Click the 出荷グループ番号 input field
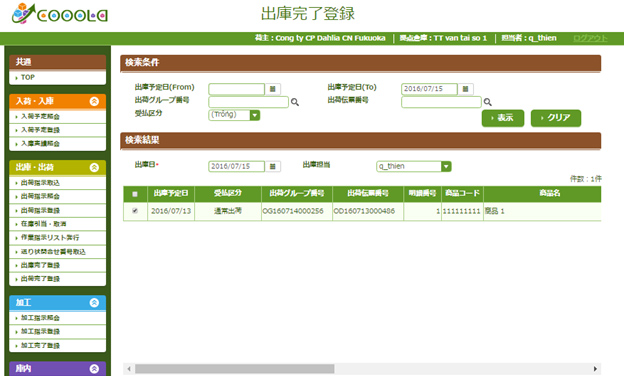 tap(248, 102)
